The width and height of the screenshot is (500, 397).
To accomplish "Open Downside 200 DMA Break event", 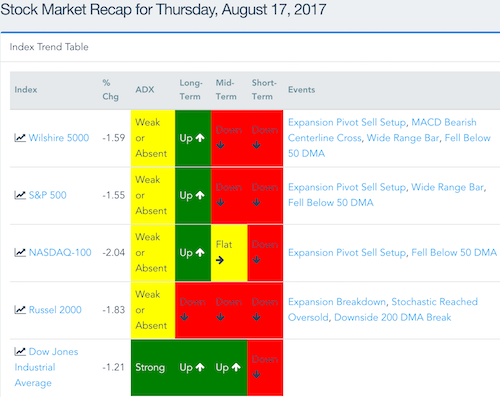I will tap(393, 317).
